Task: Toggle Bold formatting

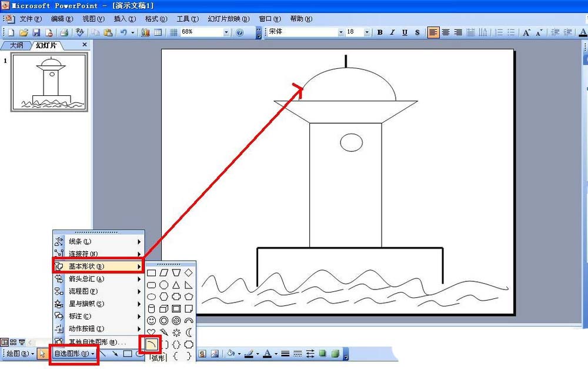Action: (x=380, y=32)
